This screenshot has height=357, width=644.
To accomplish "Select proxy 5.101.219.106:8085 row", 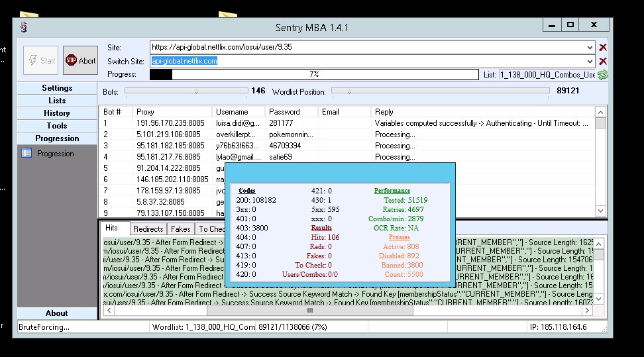I will click(347, 134).
